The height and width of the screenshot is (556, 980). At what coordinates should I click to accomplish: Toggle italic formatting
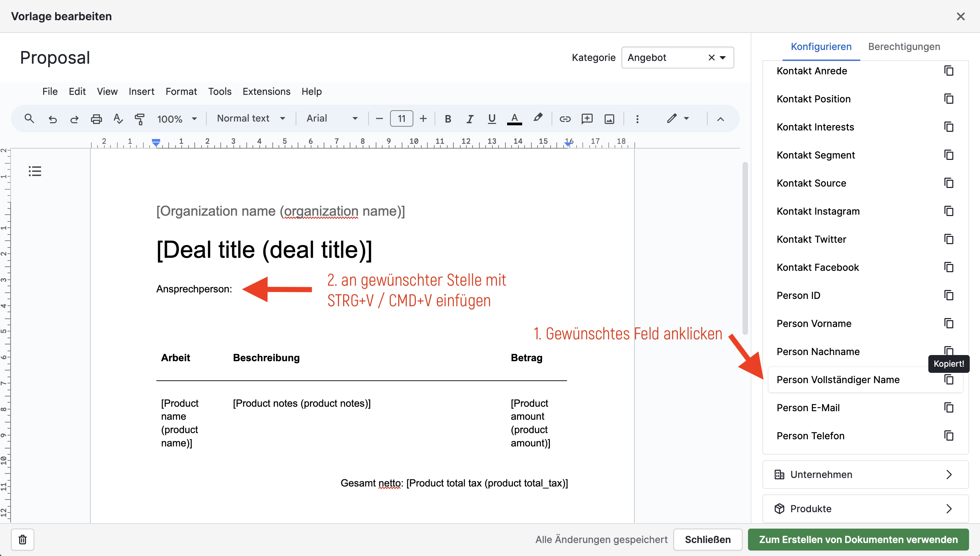coord(470,119)
